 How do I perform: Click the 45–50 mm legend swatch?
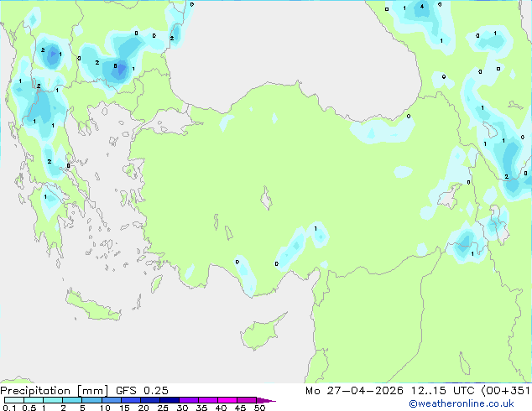pos(247,400)
